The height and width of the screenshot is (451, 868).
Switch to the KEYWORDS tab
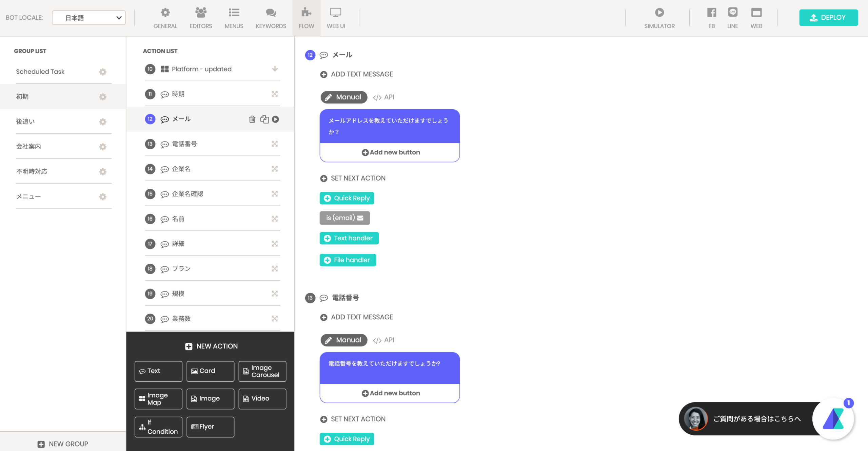click(x=271, y=18)
